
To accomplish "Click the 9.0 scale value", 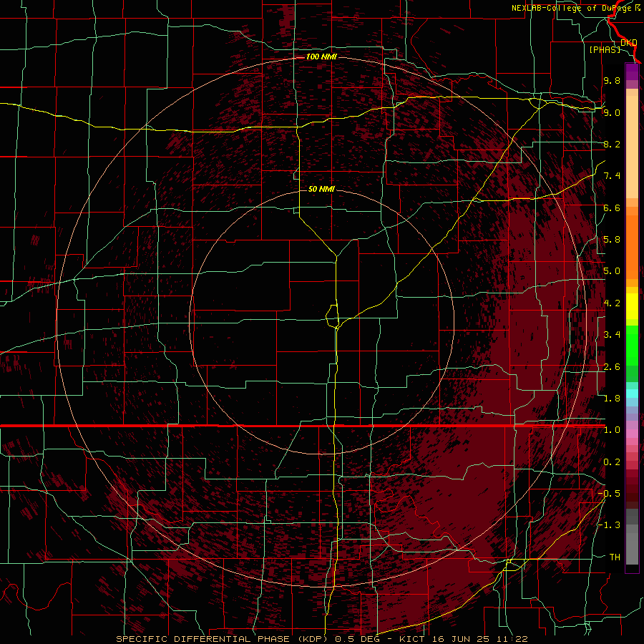I will pyautogui.click(x=612, y=112).
